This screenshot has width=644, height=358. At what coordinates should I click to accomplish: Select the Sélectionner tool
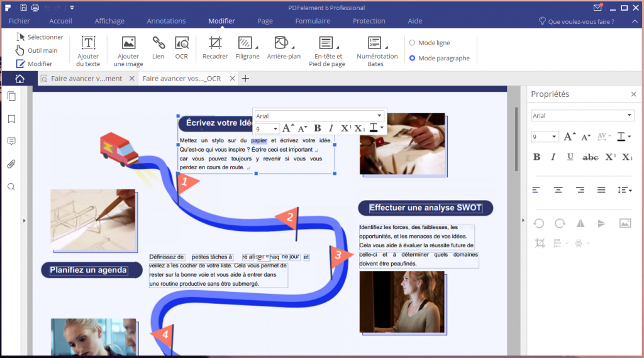(40, 37)
